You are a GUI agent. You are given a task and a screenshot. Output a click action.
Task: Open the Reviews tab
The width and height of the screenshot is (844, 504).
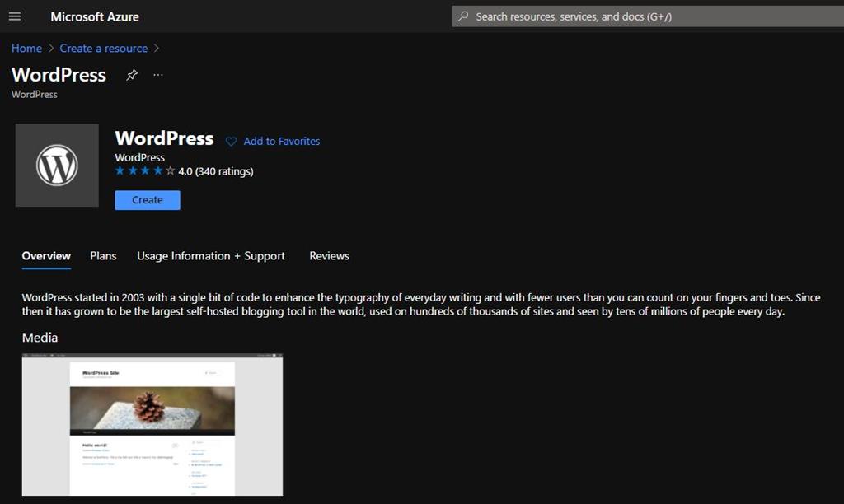(329, 256)
